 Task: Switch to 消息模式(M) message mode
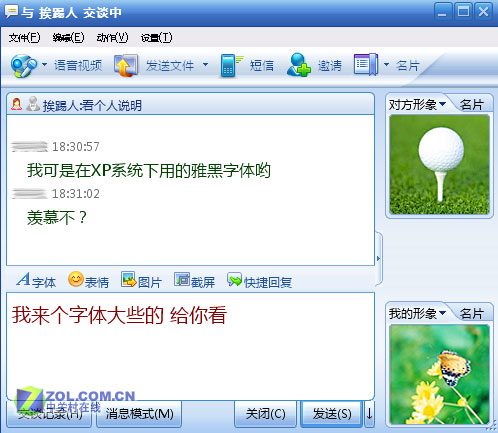point(139,414)
